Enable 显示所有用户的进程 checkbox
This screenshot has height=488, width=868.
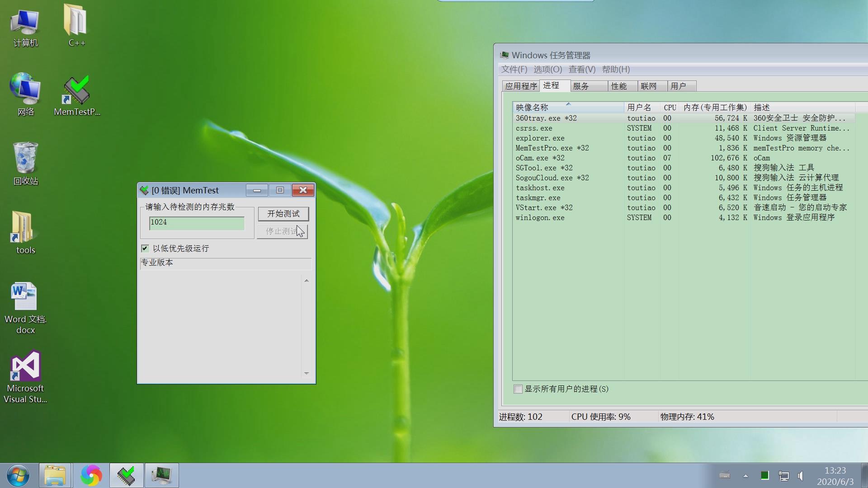[518, 389]
